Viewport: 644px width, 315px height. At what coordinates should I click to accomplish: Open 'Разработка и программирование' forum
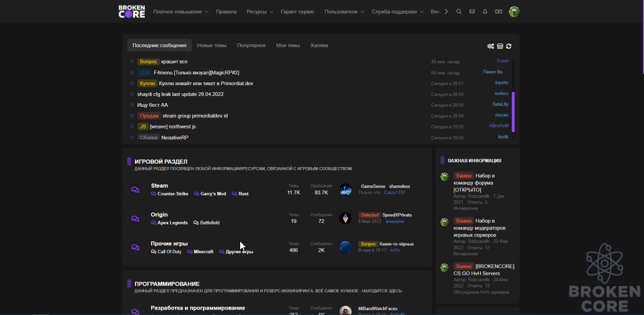pos(198,308)
